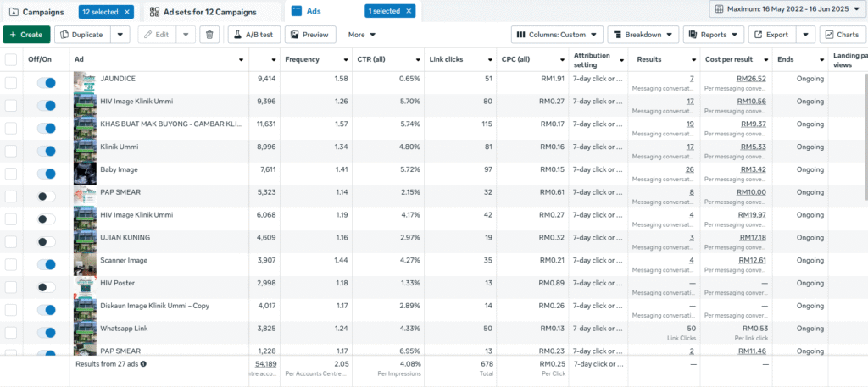The width and height of the screenshot is (868, 387).
Task: Open the More menu
Action: click(x=362, y=35)
